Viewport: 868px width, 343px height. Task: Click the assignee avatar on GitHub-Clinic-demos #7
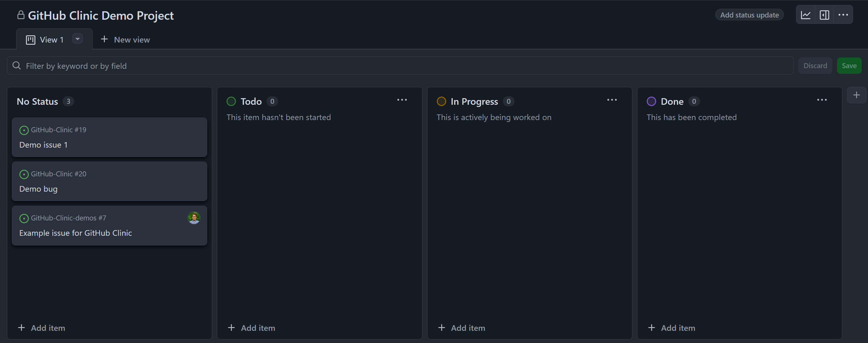[194, 218]
